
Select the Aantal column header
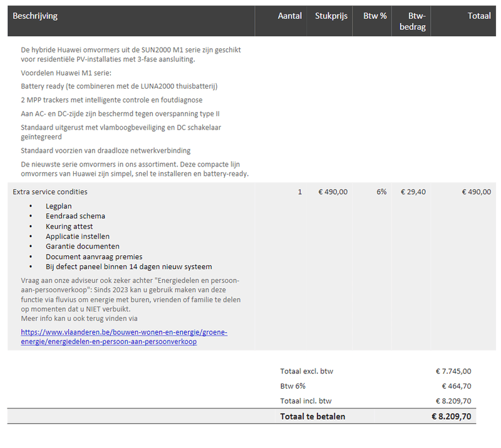click(x=289, y=16)
